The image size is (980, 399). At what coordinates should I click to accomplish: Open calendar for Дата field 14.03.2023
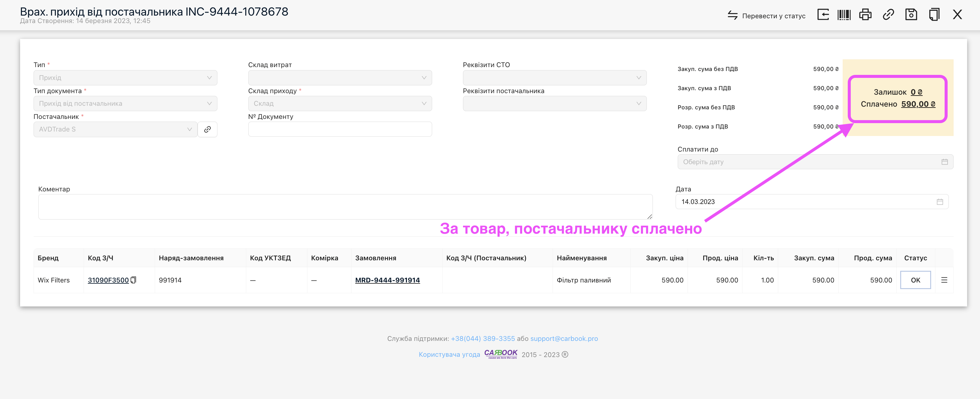coord(940,202)
